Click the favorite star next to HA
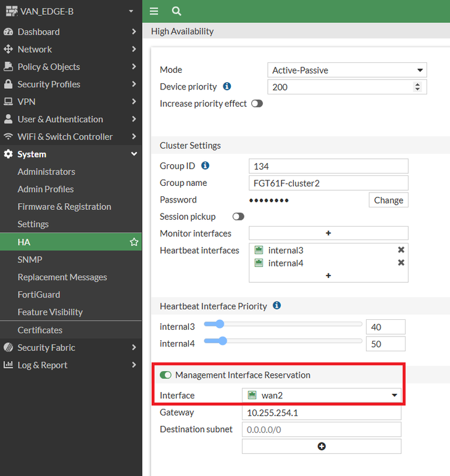The image size is (450, 476). (x=134, y=243)
